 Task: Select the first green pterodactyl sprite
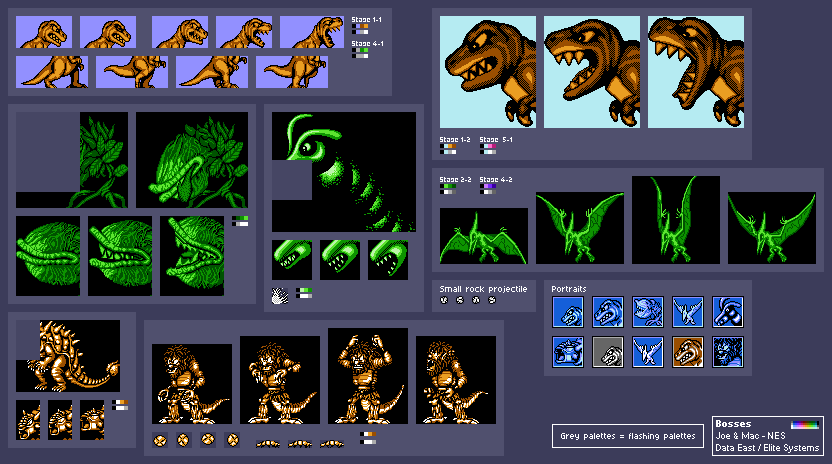coord(483,236)
